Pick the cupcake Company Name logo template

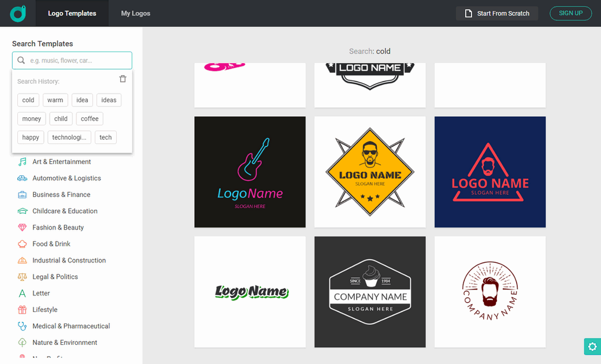(x=370, y=292)
